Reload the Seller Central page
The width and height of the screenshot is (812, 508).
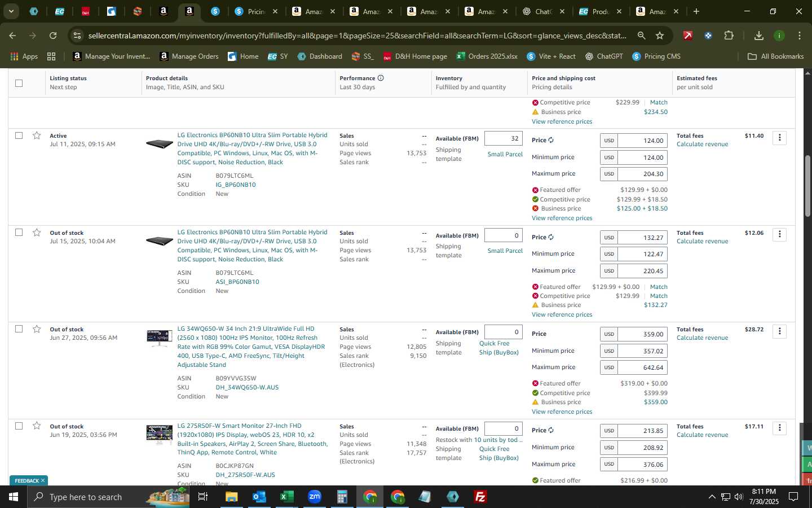(x=53, y=36)
